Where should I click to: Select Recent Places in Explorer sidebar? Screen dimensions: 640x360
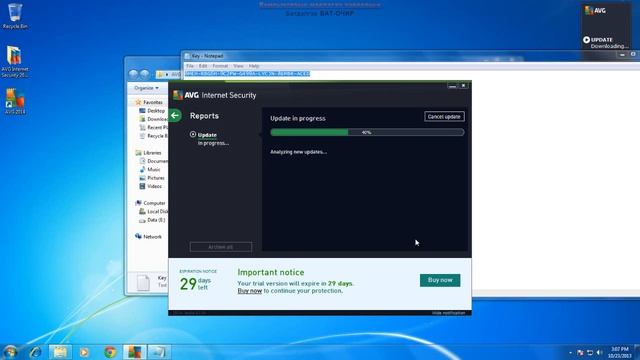(x=153, y=128)
